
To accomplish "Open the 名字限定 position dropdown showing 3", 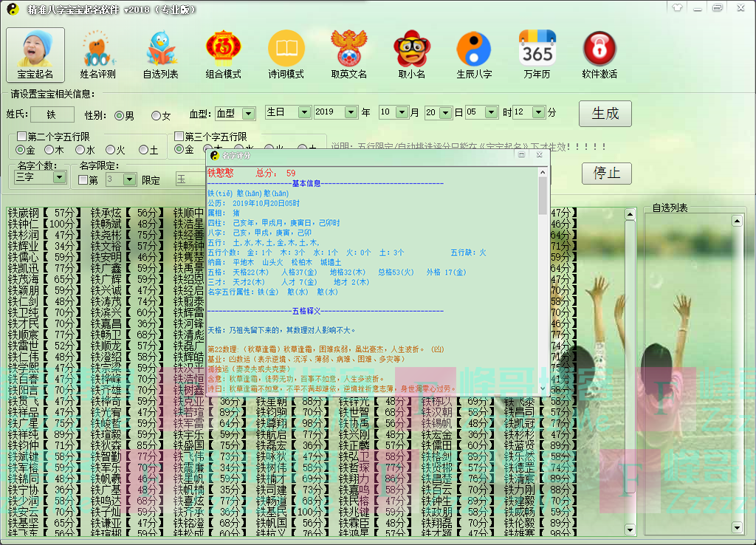I will coord(129,180).
